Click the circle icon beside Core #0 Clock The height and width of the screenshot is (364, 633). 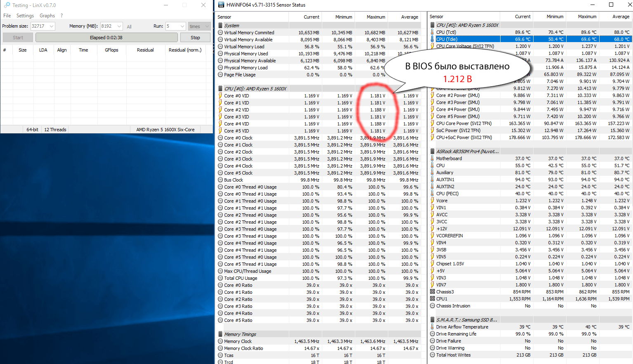[220, 138]
